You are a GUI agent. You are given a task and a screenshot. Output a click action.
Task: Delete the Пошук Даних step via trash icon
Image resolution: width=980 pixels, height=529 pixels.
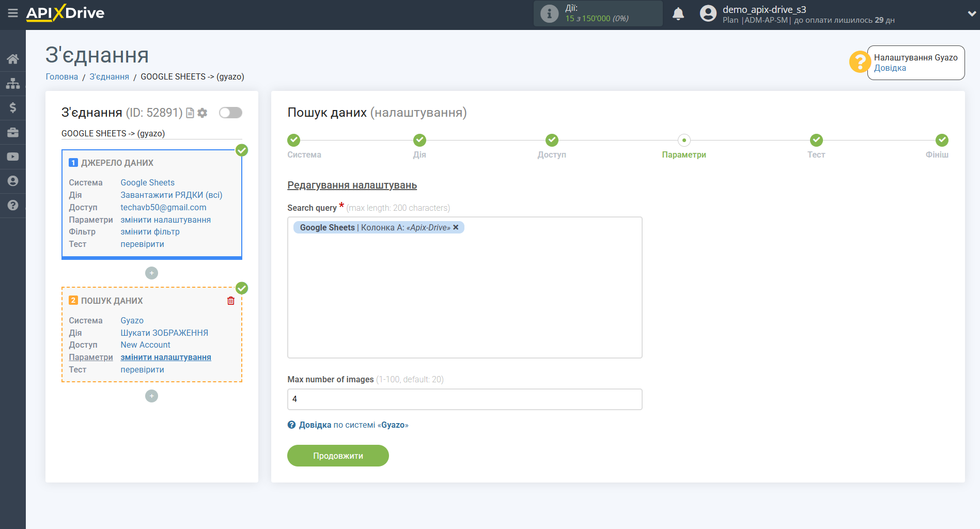230,300
